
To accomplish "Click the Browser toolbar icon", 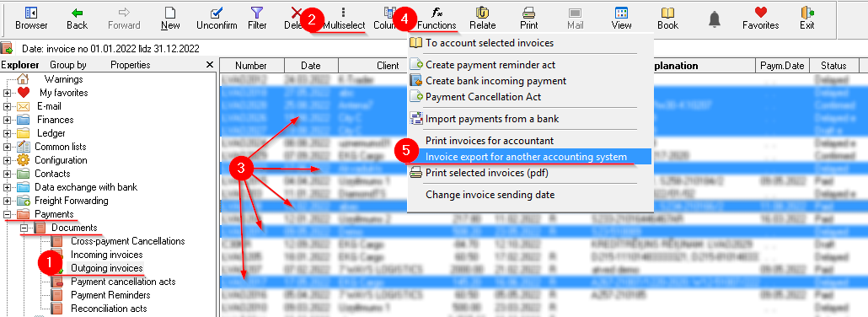I will point(31,19).
